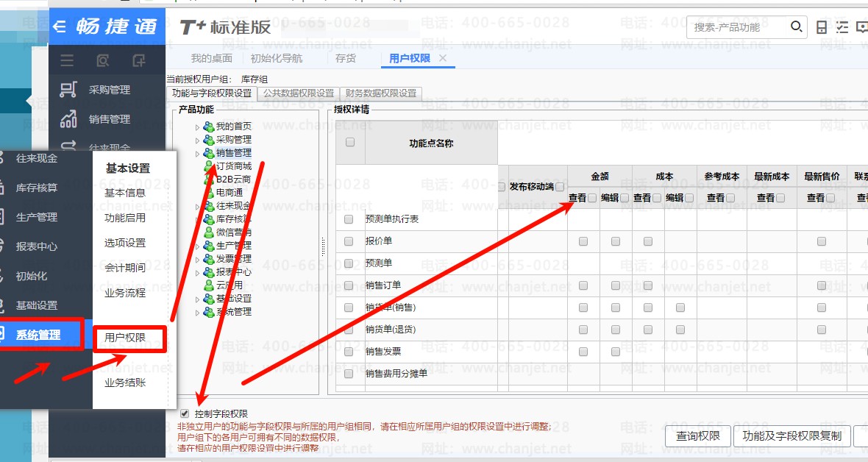The image size is (868, 462).
Task: Click the 采购管理 shopping cart icon
Action: click(x=68, y=90)
